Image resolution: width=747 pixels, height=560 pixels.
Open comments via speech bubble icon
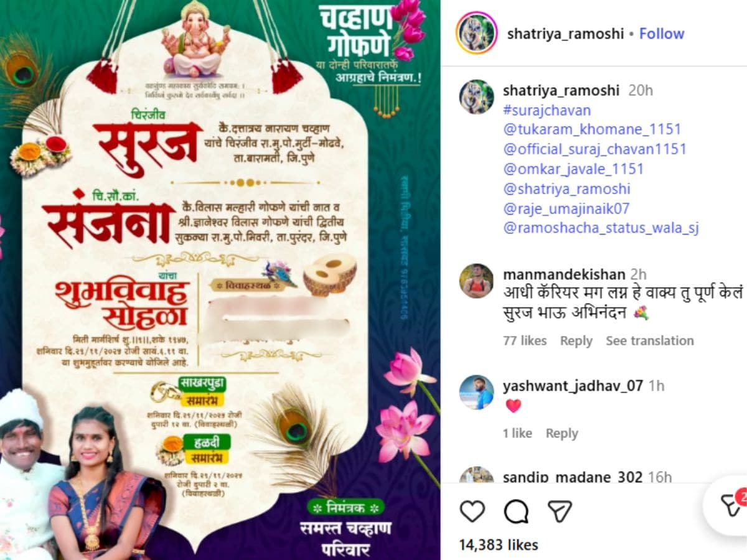coord(516,511)
